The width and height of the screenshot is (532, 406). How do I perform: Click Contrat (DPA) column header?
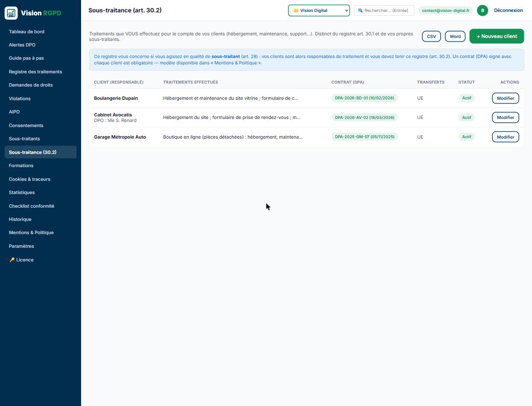(348, 82)
